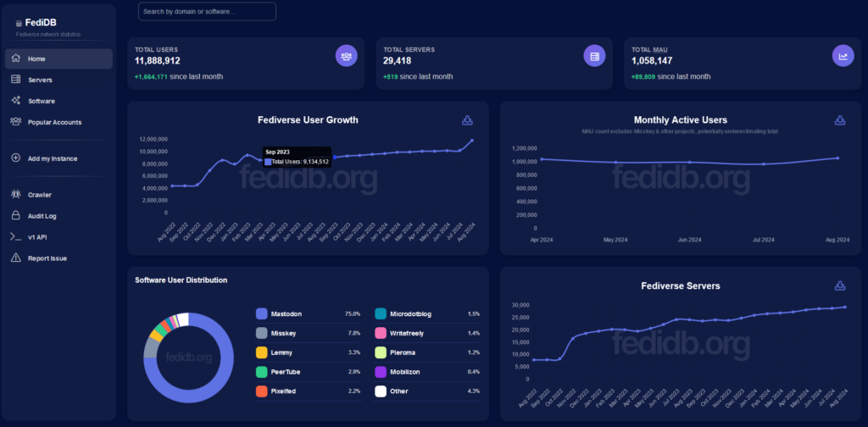
Task: Click the v1 API terminal icon
Action: point(16,236)
